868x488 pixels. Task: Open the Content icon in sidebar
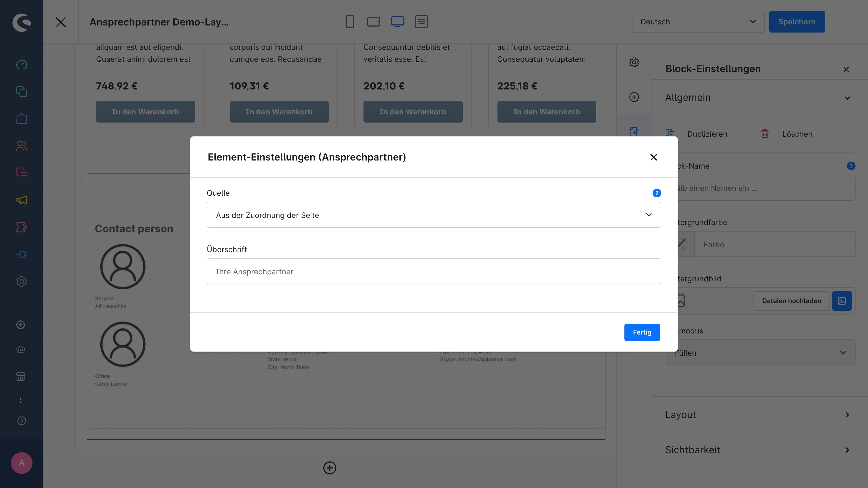coord(22,173)
